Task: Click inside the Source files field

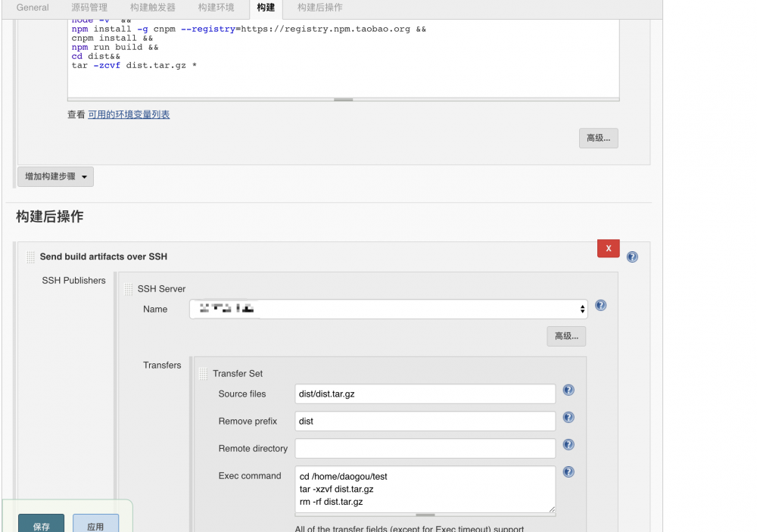Action: pyautogui.click(x=425, y=394)
